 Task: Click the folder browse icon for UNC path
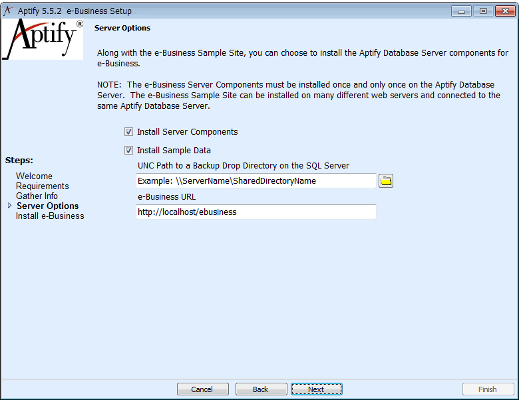coord(386,181)
